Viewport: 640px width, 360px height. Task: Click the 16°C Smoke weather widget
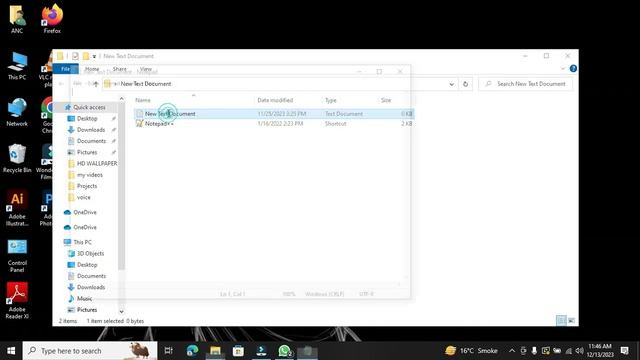(471, 351)
